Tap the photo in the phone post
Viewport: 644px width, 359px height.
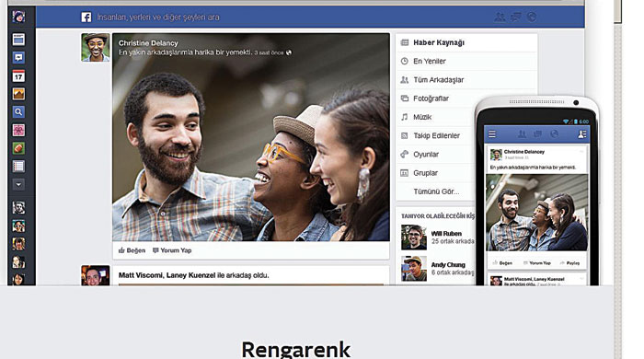point(536,213)
